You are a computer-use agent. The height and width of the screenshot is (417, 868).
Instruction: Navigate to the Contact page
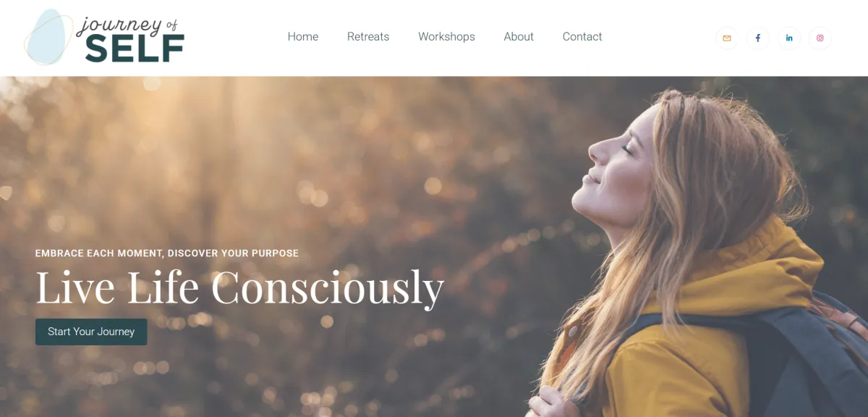tap(582, 37)
